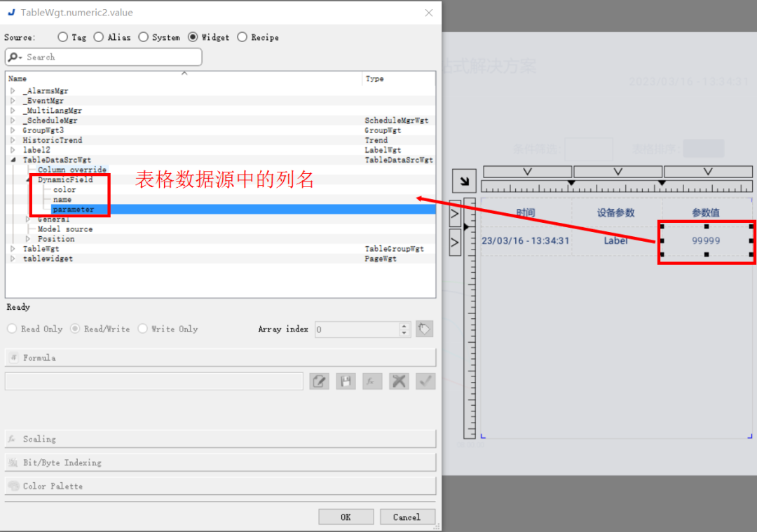Expand the Color Palette section
757x532 pixels.
pyautogui.click(x=220, y=486)
